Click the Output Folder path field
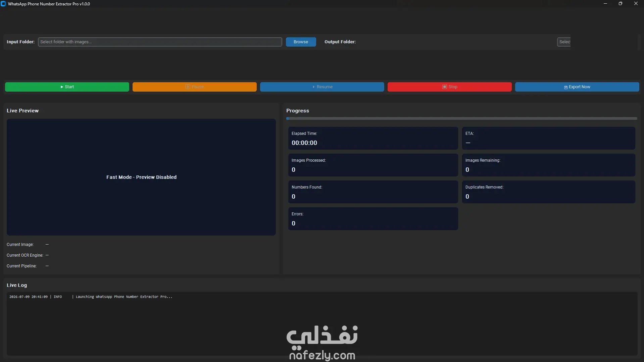The image size is (644, 362). (x=564, y=42)
